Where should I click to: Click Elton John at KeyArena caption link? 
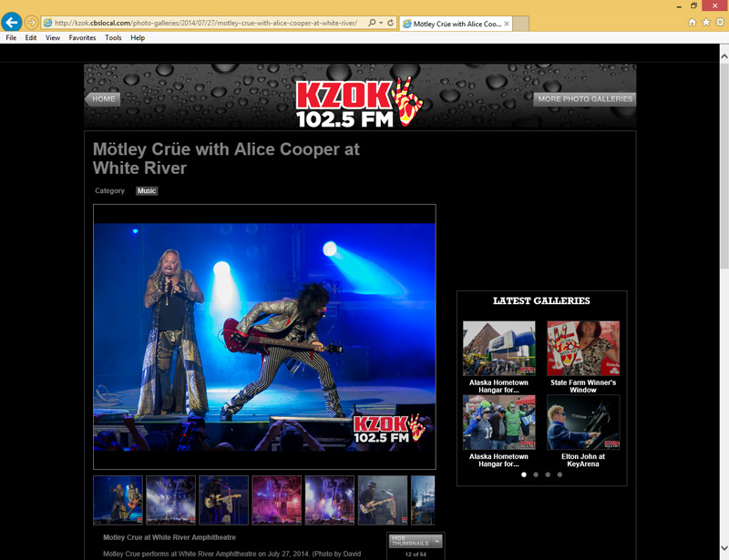[x=583, y=460]
